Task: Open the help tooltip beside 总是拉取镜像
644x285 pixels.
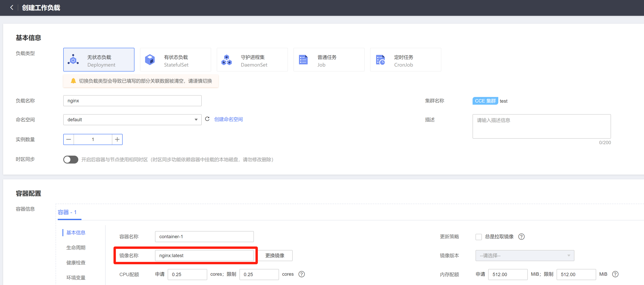Action: [x=521, y=237]
